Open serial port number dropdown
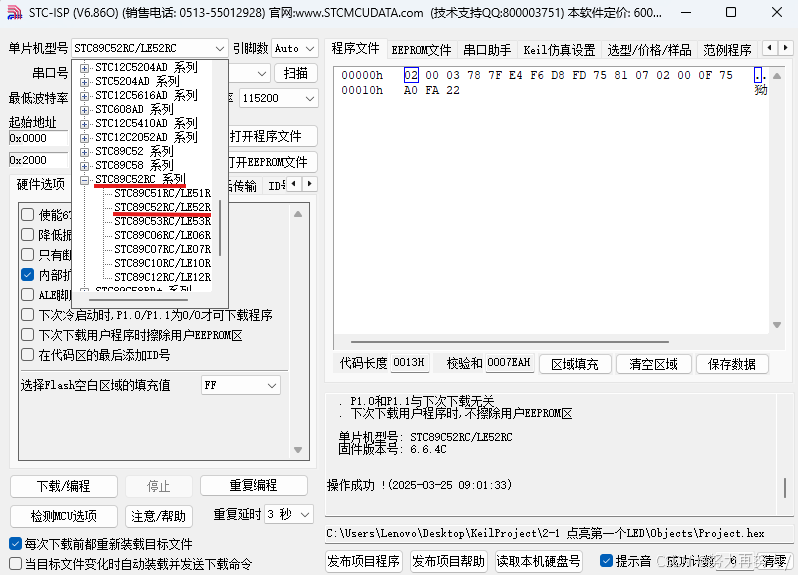 pos(262,74)
